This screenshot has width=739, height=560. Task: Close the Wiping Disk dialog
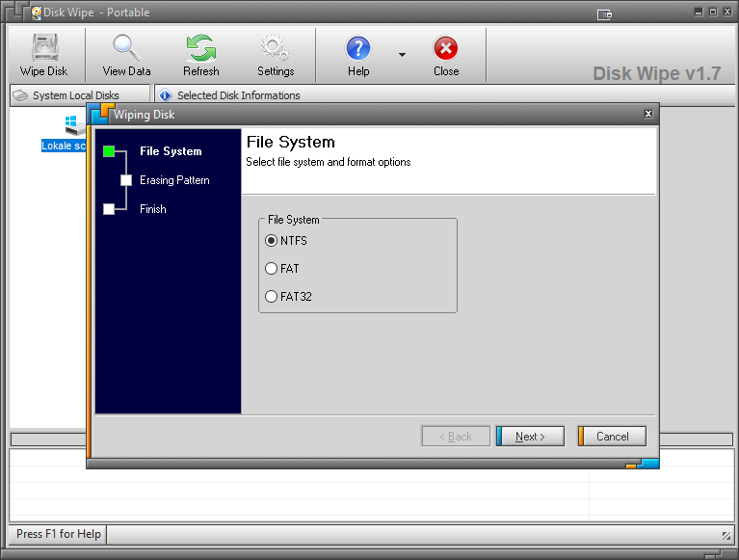(648, 114)
